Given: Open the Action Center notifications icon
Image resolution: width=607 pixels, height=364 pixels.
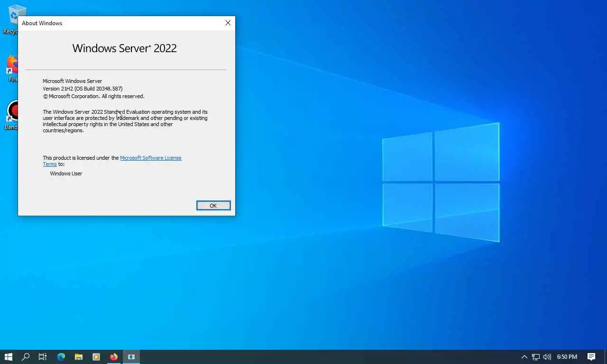Looking at the screenshot, I should [x=591, y=357].
